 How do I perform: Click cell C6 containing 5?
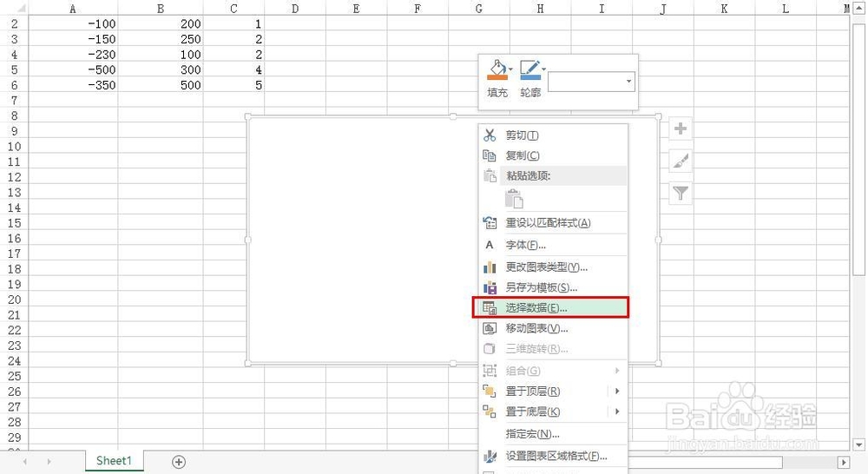(x=233, y=85)
